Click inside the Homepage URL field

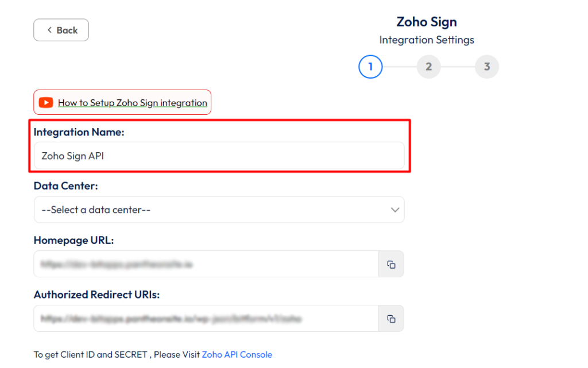[x=201, y=264]
